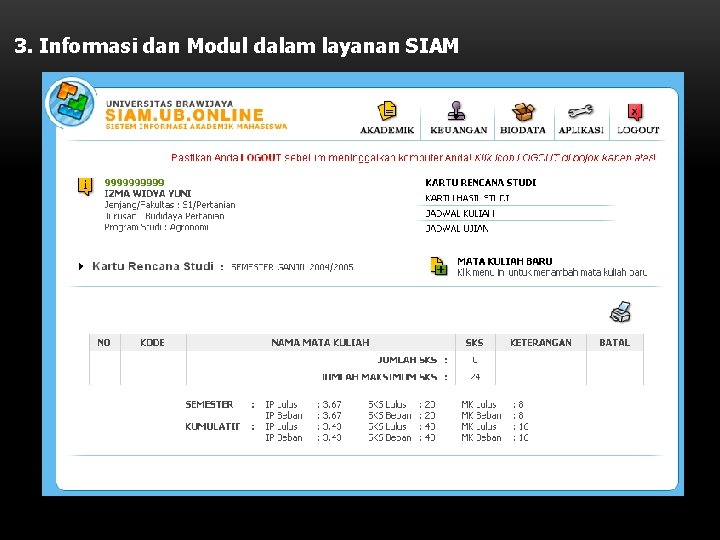The image size is (720, 540).
Task: Click the KETERANGAN column header
Action: tap(540, 343)
